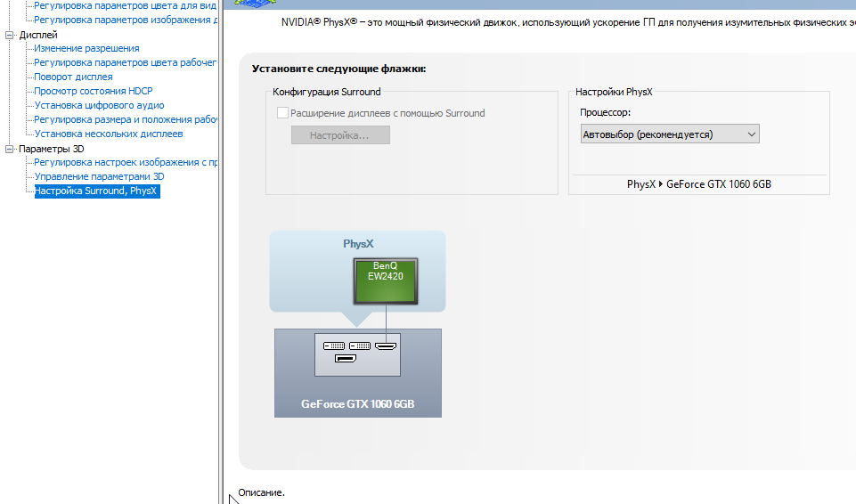856x504 pixels.
Task: Open 'Управление параметрами 3D' page
Action: 99,176
